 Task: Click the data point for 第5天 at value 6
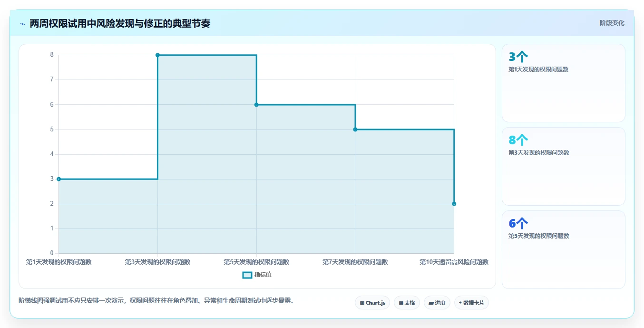coord(256,105)
